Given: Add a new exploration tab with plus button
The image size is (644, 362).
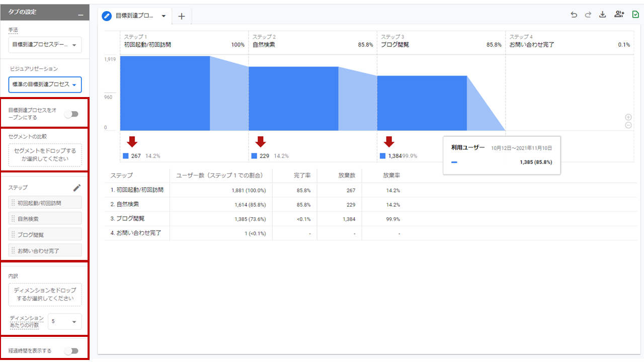Looking at the screenshot, I should click(x=182, y=16).
